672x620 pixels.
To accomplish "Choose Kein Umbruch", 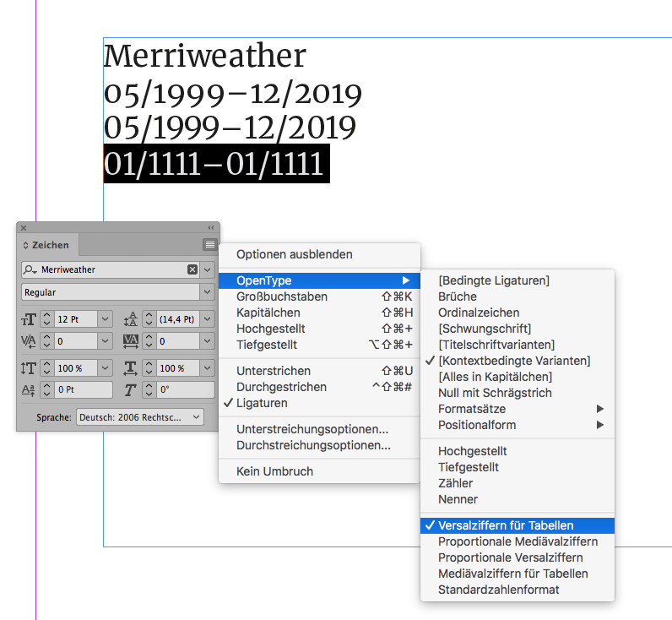I will [319, 471].
